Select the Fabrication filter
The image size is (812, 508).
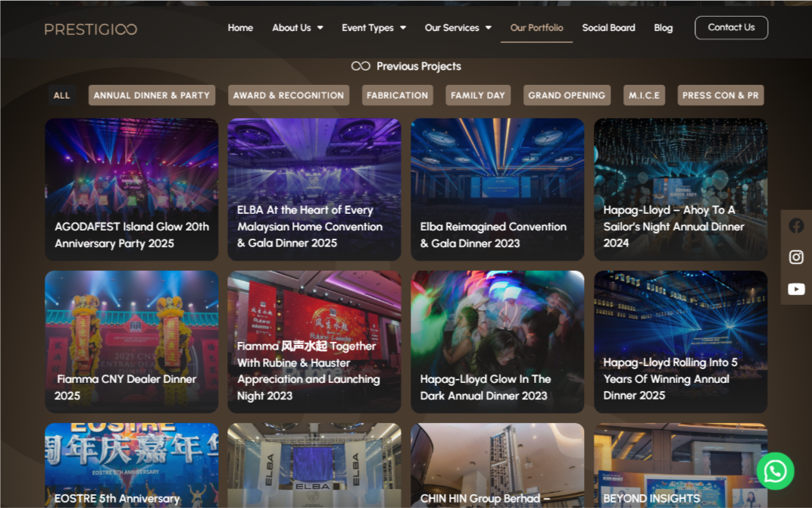tap(397, 96)
